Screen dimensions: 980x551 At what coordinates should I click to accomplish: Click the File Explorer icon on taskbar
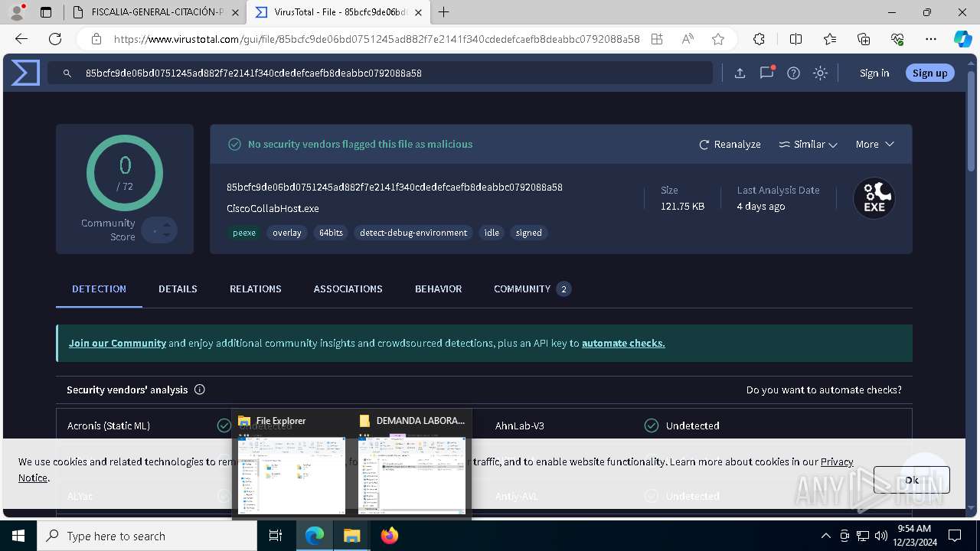[x=351, y=536]
